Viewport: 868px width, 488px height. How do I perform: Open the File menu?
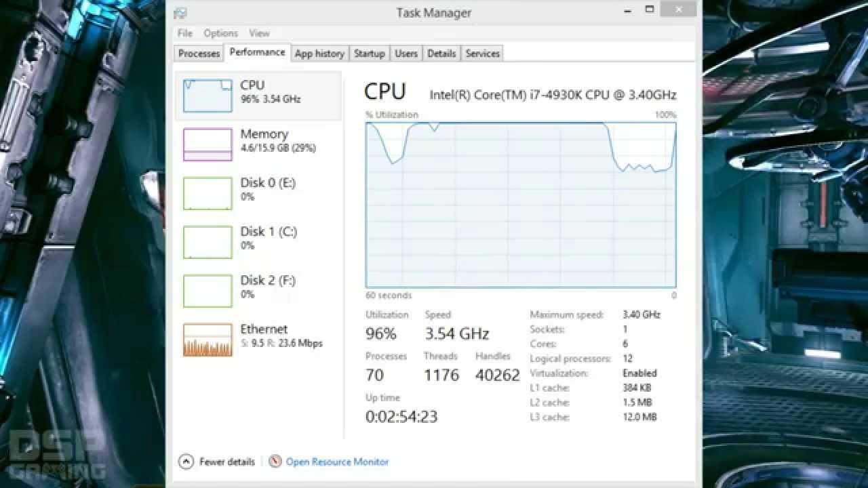(x=184, y=33)
